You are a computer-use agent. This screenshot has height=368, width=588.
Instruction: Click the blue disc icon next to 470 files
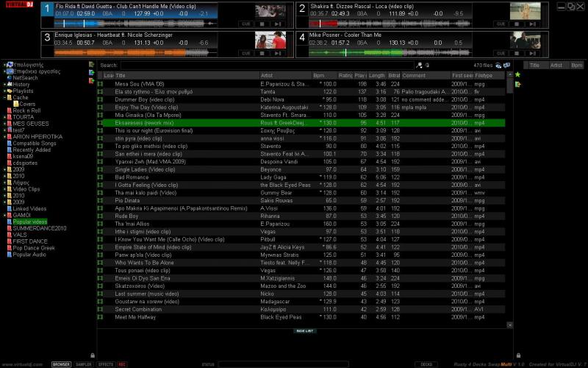[x=498, y=66]
